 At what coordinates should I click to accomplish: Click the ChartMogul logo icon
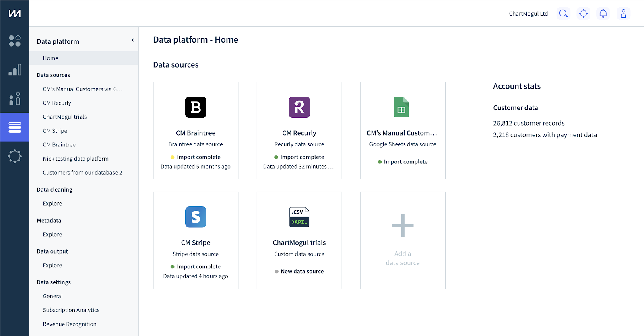(x=14, y=14)
